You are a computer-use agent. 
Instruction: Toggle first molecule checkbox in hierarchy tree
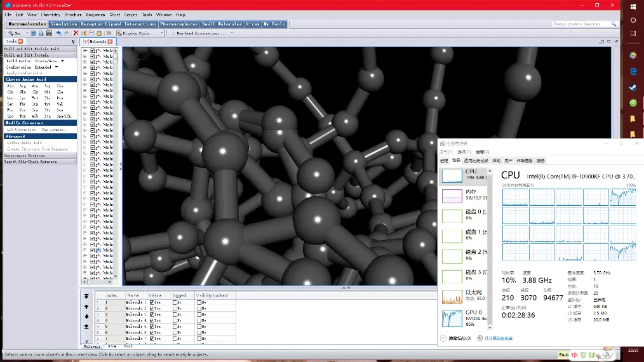pyautogui.click(x=93, y=51)
